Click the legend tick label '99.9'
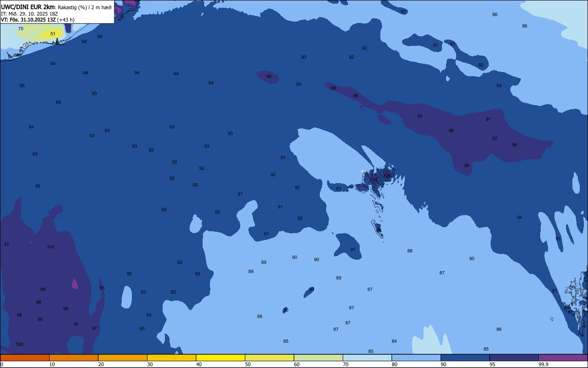 point(543,364)
